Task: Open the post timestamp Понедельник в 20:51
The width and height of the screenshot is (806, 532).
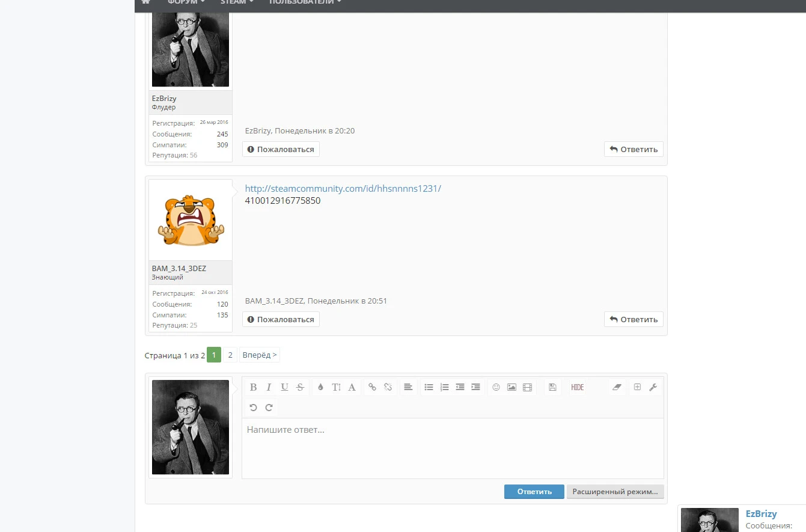Action: [x=347, y=301]
